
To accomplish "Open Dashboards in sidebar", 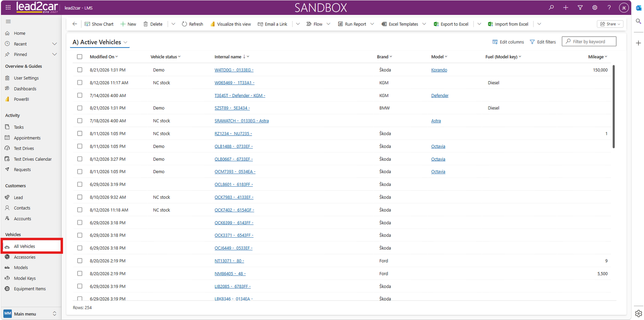I will click(25, 89).
